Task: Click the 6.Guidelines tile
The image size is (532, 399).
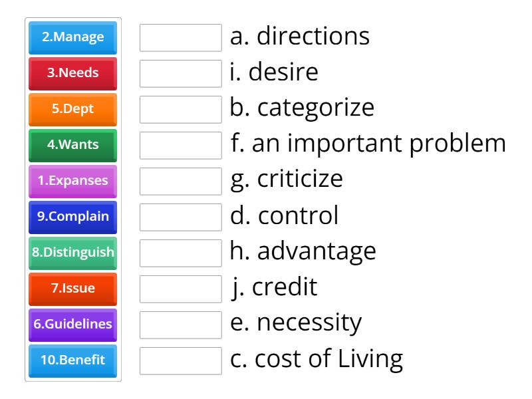Action: (x=72, y=325)
